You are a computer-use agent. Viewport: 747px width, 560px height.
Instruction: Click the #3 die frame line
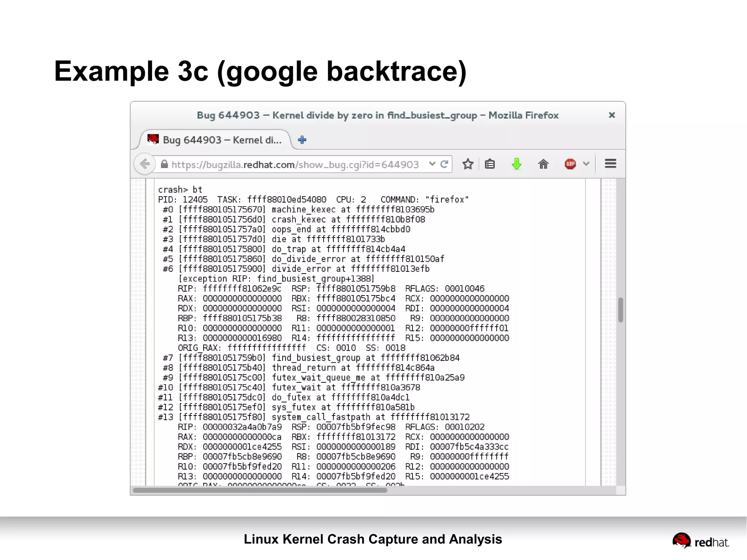(x=274, y=239)
